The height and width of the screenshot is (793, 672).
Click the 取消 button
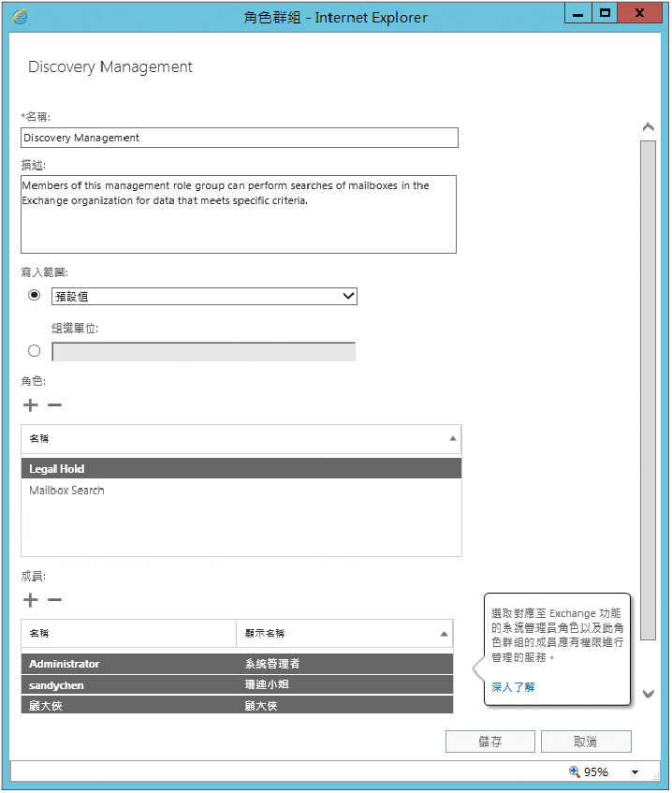(x=586, y=742)
